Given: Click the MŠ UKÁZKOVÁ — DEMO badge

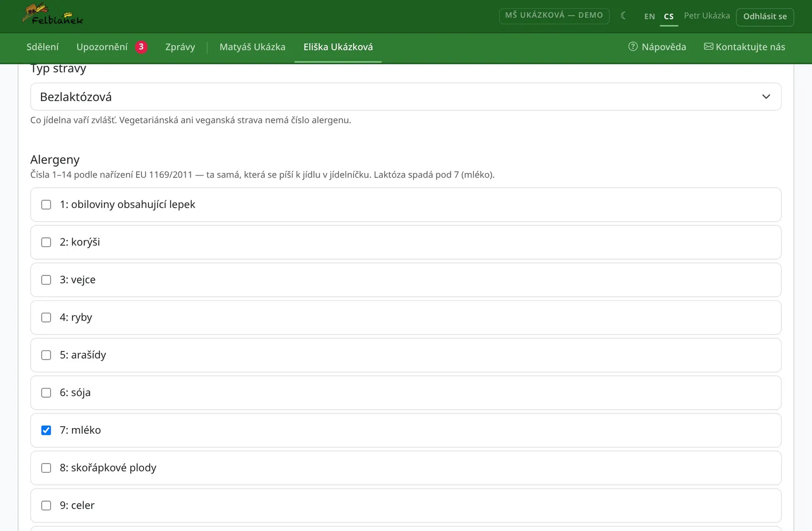Looking at the screenshot, I should [x=554, y=15].
